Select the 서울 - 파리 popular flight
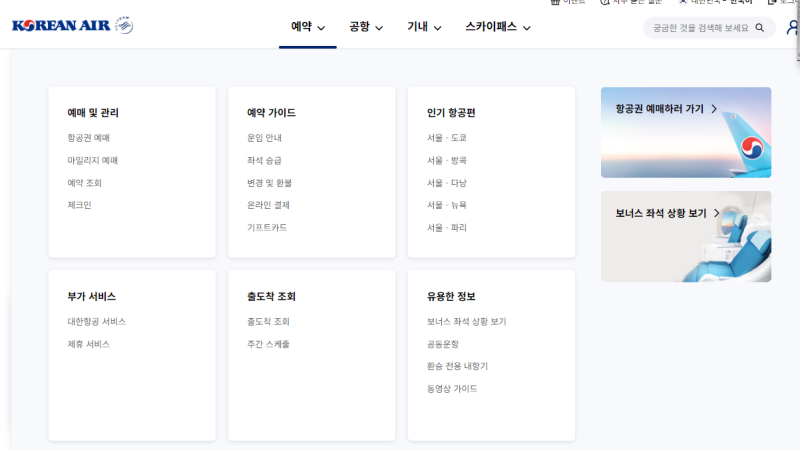The image size is (800, 450). (447, 228)
